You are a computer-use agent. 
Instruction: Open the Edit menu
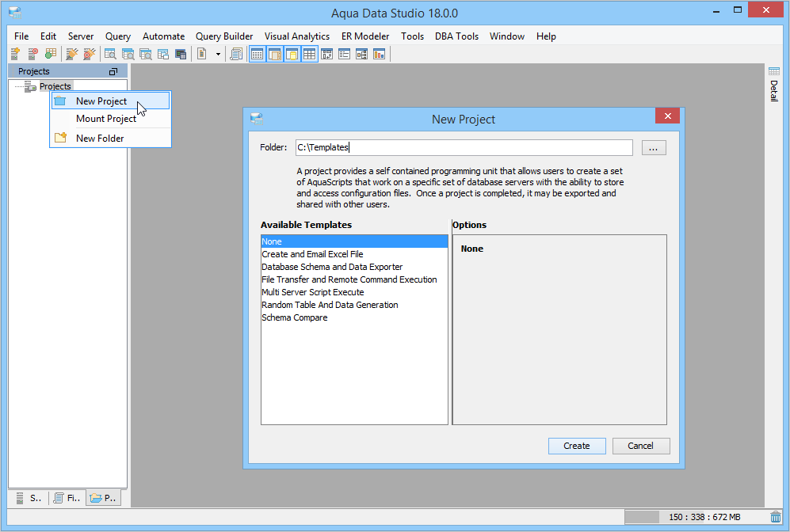tap(48, 36)
